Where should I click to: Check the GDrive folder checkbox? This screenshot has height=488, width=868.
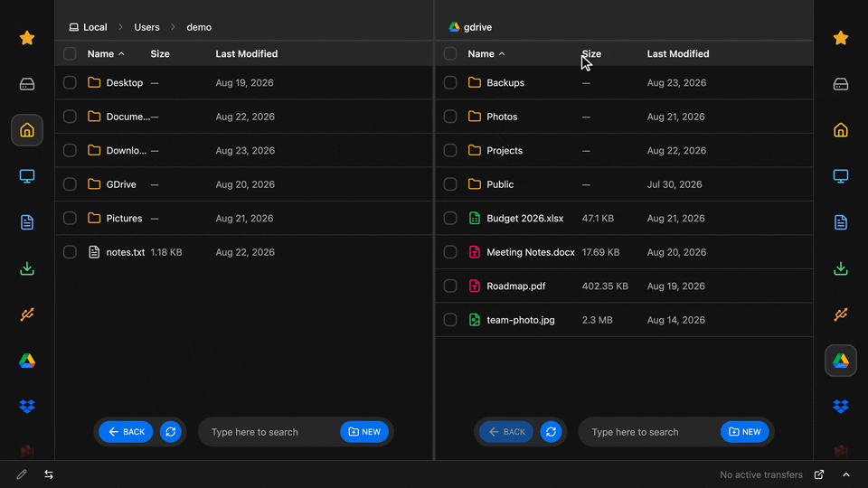[70, 184]
